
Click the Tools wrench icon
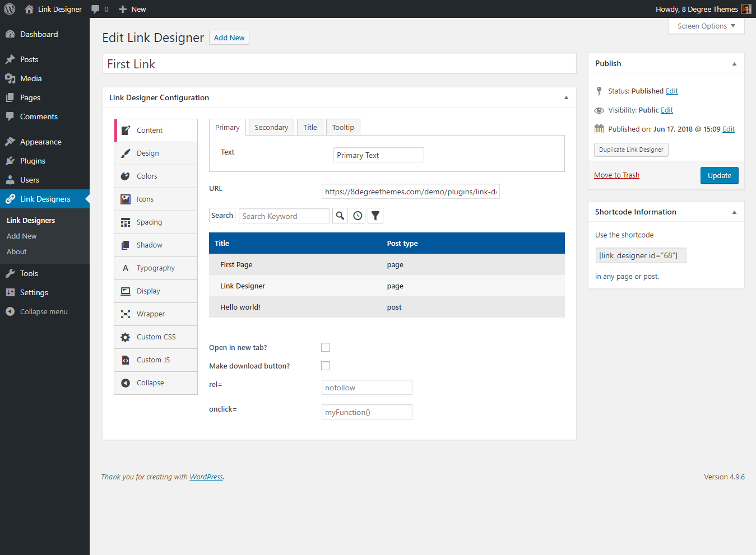coord(10,273)
